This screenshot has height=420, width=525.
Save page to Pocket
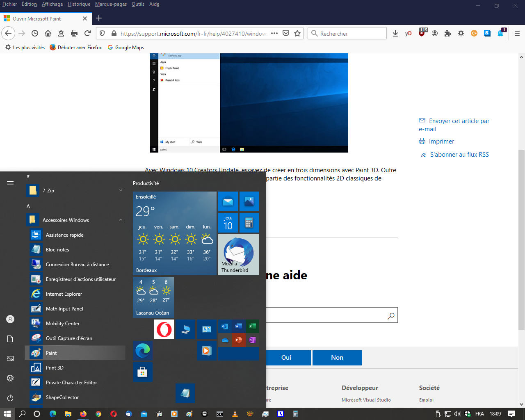(286, 33)
